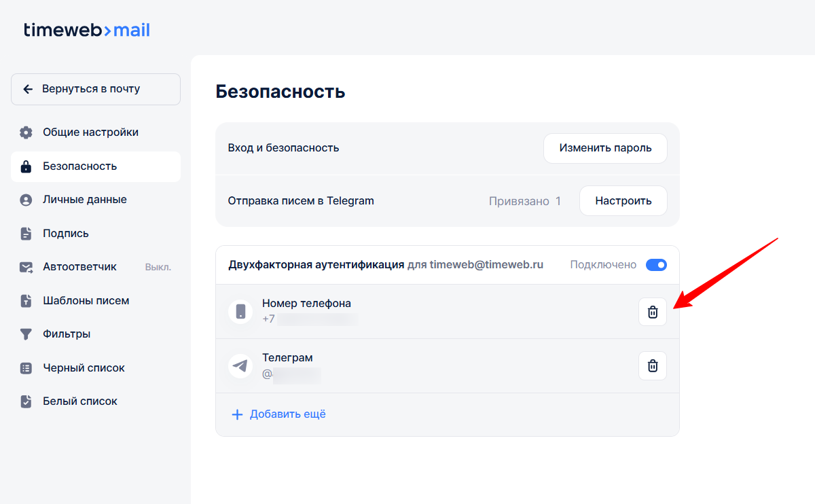This screenshot has width=815, height=504.
Task: Open the Белый список section
Action: pyautogui.click(x=80, y=401)
